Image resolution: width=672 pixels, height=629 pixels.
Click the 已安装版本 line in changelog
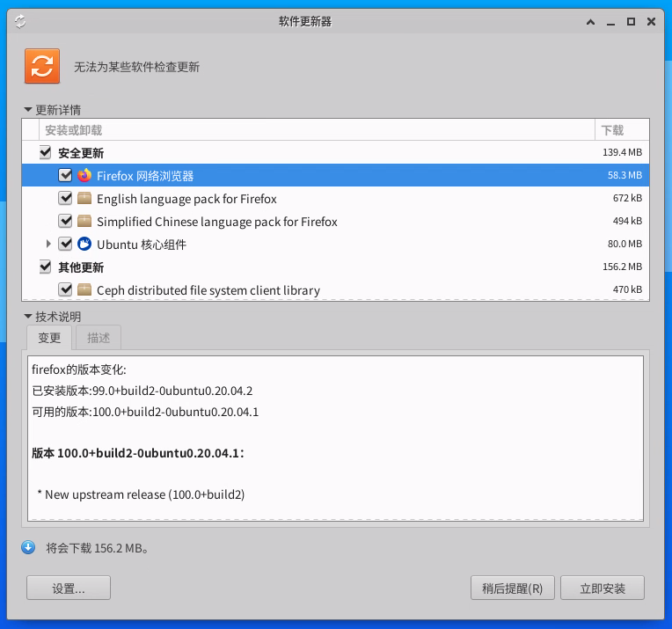[142, 391]
